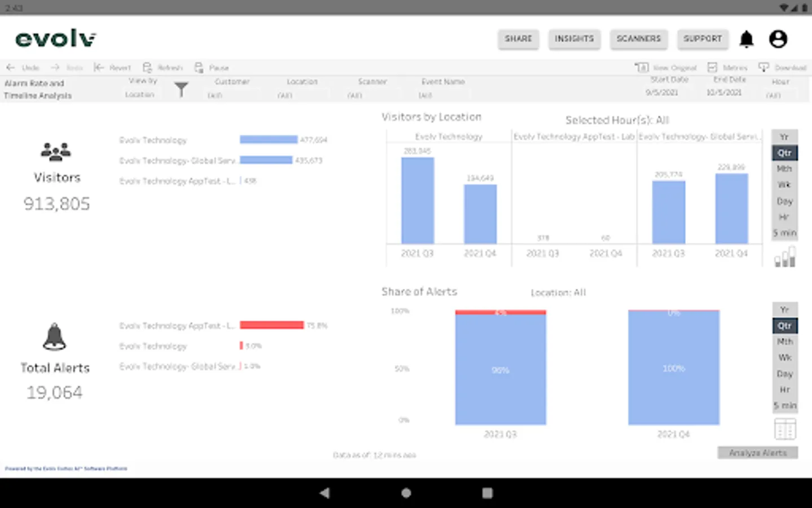Select Qtr granularity for Visitors by Location
Viewport: 812px width, 508px height.
[x=784, y=153]
